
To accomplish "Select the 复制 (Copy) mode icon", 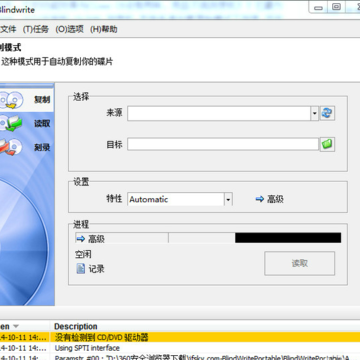I will pyautogui.click(x=12, y=100).
